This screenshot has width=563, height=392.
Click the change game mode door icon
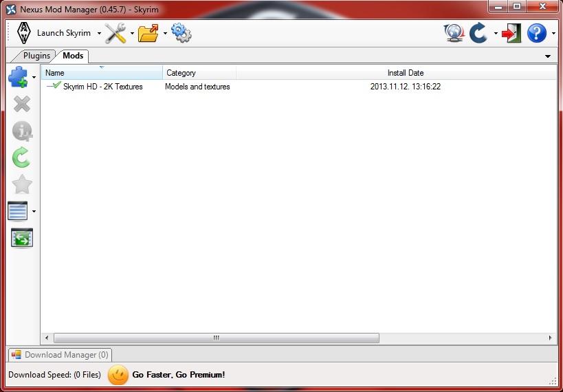(x=511, y=33)
